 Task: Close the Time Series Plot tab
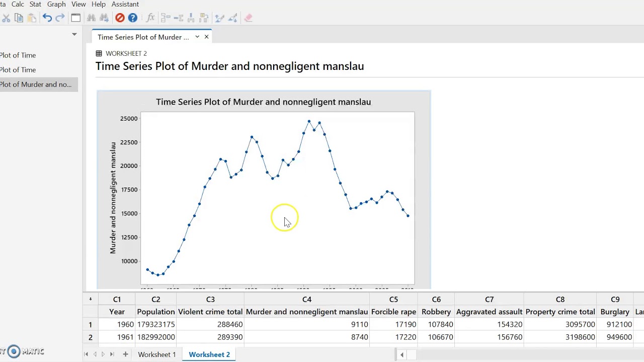click(x=206, y=37)
